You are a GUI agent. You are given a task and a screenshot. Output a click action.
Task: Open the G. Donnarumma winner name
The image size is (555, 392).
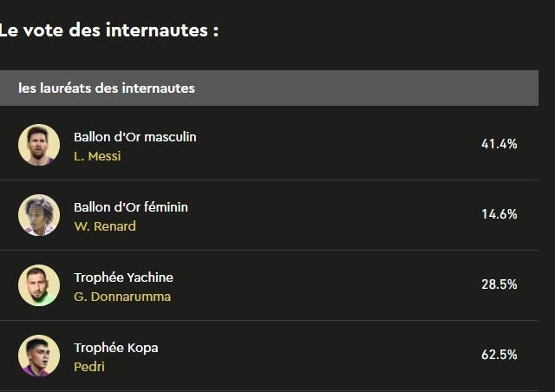(122, 297)
